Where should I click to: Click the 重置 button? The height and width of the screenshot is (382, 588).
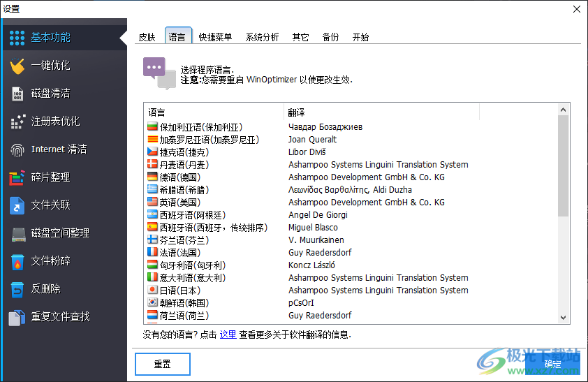[163, 364]
